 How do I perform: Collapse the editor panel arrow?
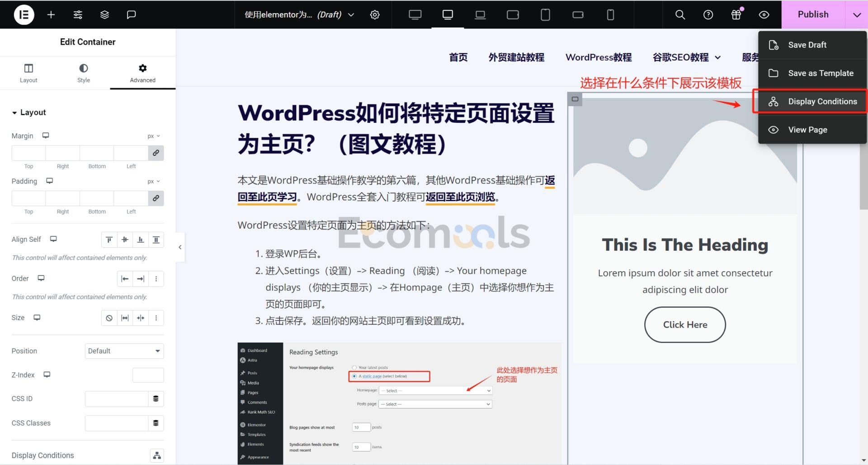(x=180, y=247)
